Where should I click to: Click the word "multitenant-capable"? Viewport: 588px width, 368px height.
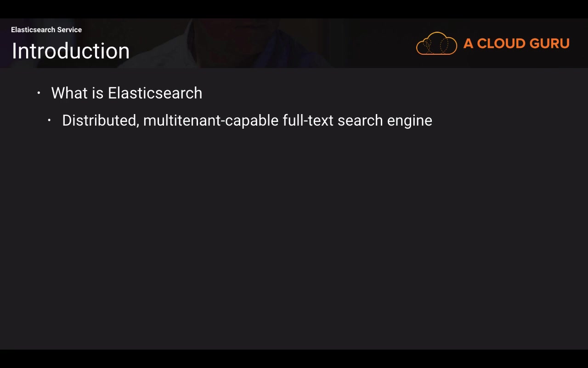pos(211,121)
